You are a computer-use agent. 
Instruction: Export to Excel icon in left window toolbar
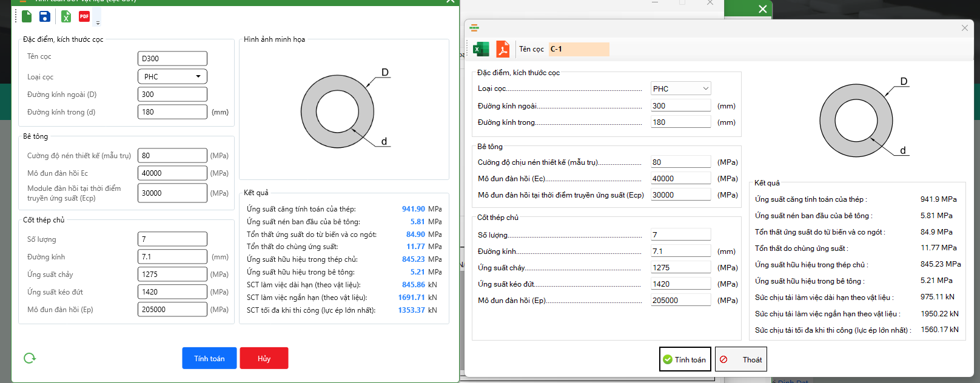(x=66, y=16)
